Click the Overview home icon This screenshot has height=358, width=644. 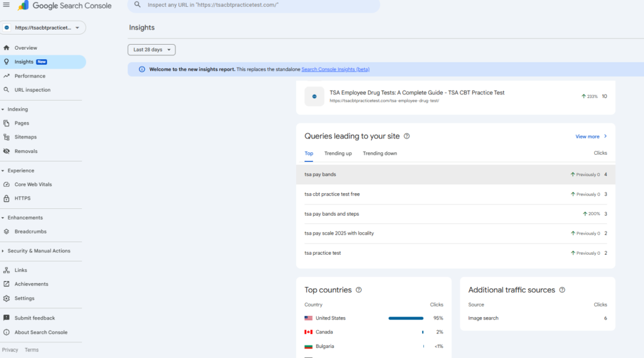click(6, 48)
